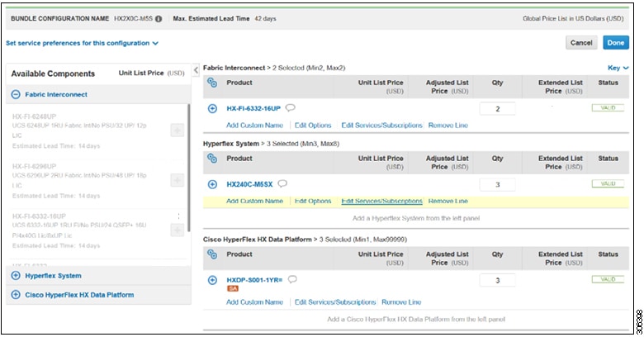
Task: Open the HXDP-S001-1YR= product link
Action: tap(254, 280)
